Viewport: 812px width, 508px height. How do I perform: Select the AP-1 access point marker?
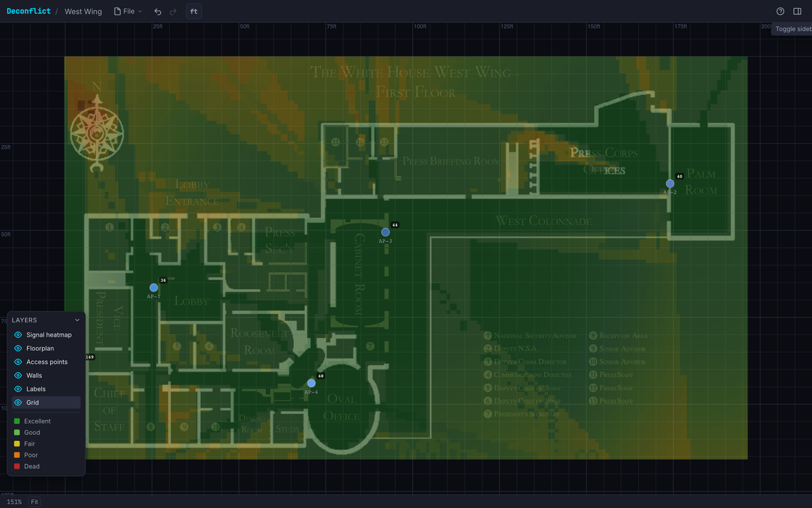[x=154, y=288]
